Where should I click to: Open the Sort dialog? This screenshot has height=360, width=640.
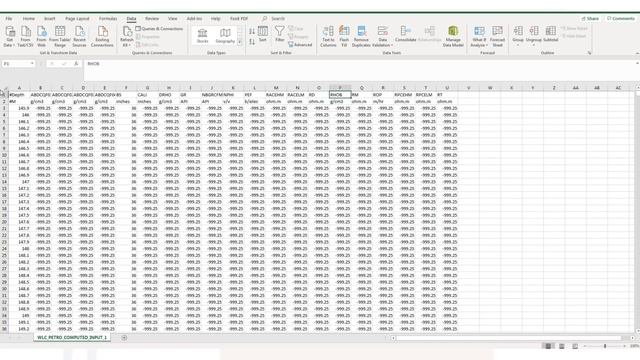coord(263,34)
